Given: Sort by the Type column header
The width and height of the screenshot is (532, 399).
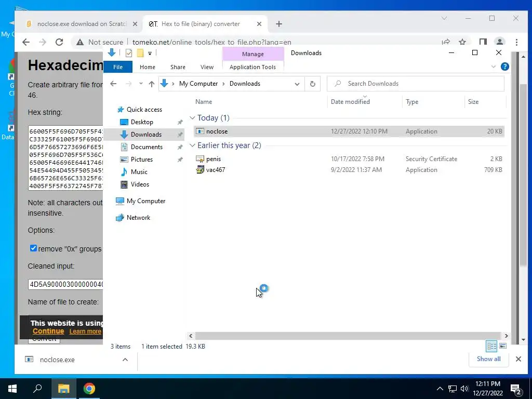Looking at the screenshot, I should pos(412,102).
